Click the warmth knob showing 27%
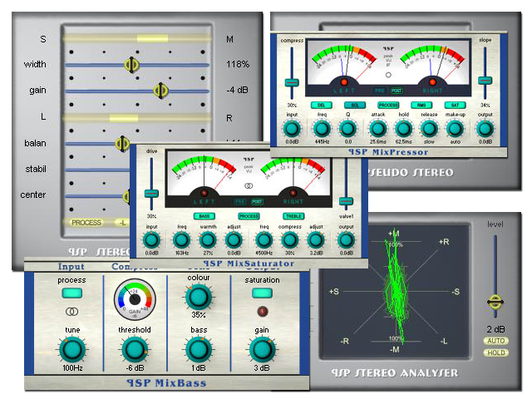The height and width of the screenshot is (399, 532). 208,240
